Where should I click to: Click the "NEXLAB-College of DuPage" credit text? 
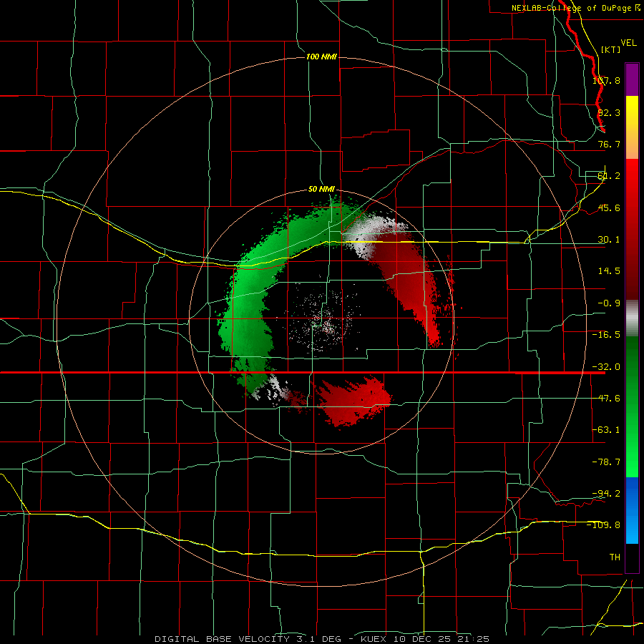(x=571, y=8)
